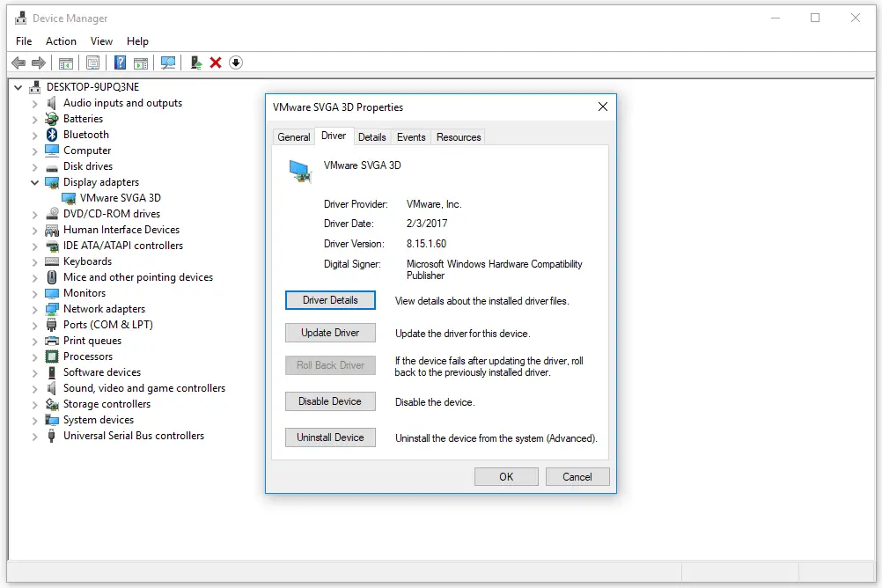Screen dimensions: 882x588
Task: Expand the Bluetooth category
Action: tap(34, 135)
